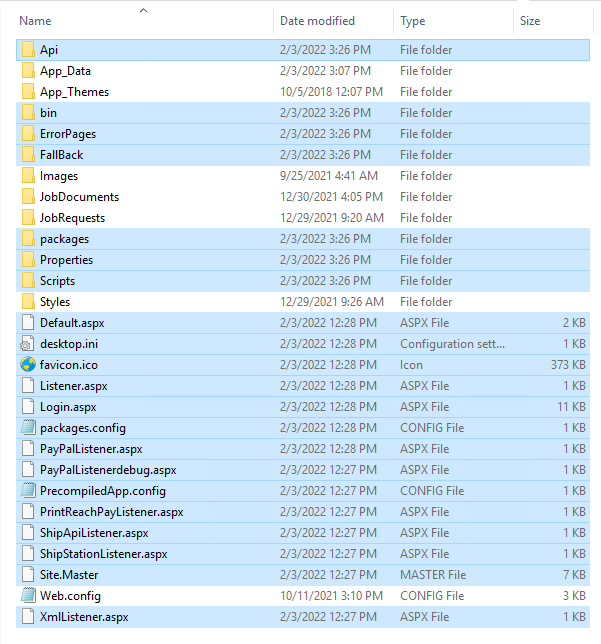Select the ShipApiListener.aspx file name
The width and height of the screenshot is (601, 644).
click(x=94, y=533)
